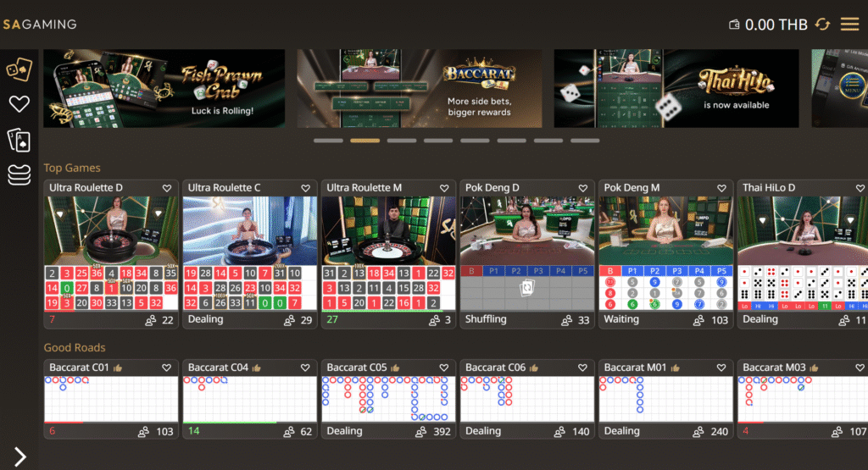This screenshot has width=868, height=470.
Task: Open the dice and cards lobby icon
Action: coord(19,69)
